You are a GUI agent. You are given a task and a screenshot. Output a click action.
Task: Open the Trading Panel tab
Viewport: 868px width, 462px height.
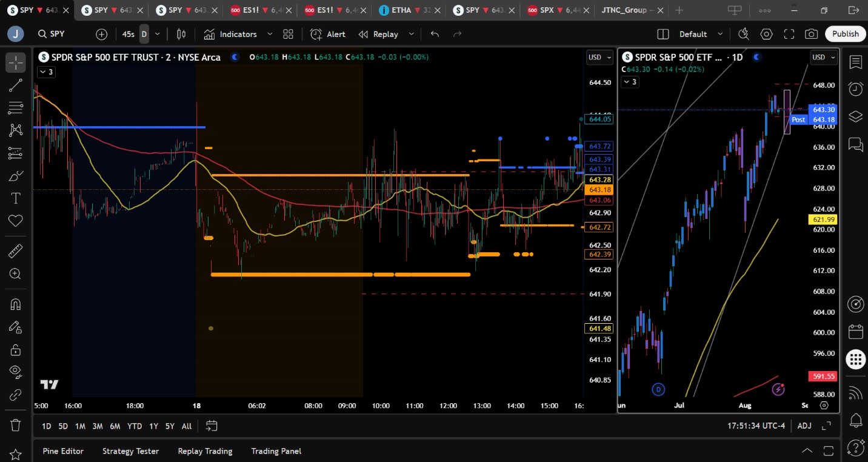click(276, 451)
